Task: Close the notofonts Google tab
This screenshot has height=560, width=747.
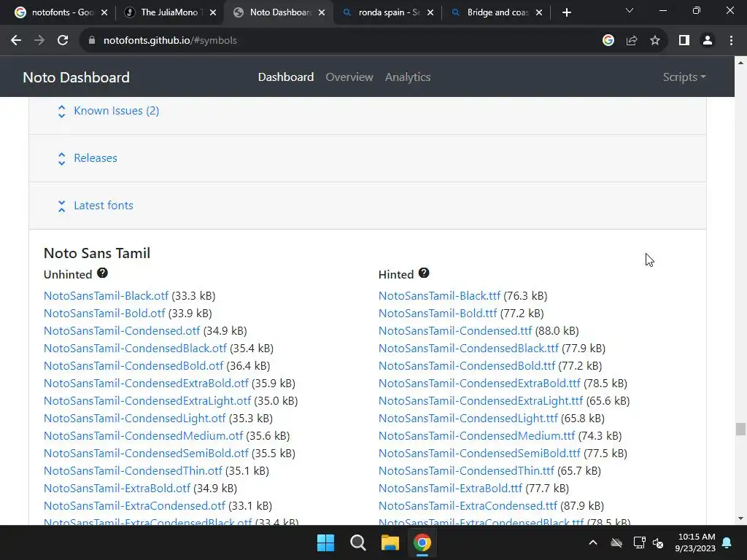Action: 104,13
